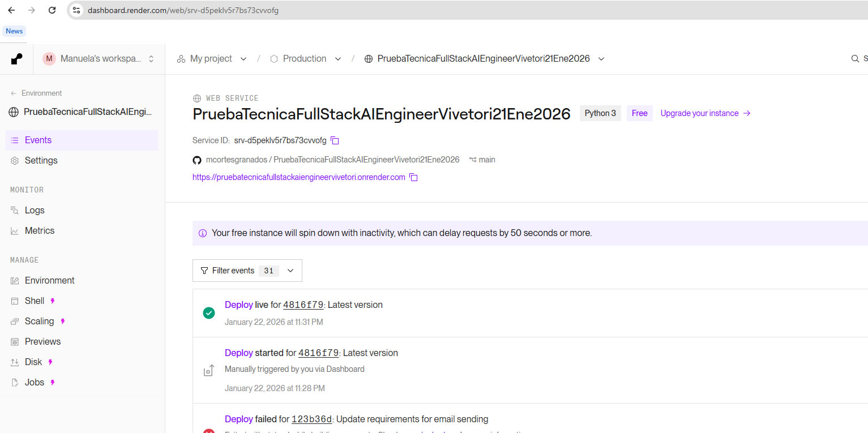
Task: Click the green check icon for Deploy live
Action: point(209,313)
